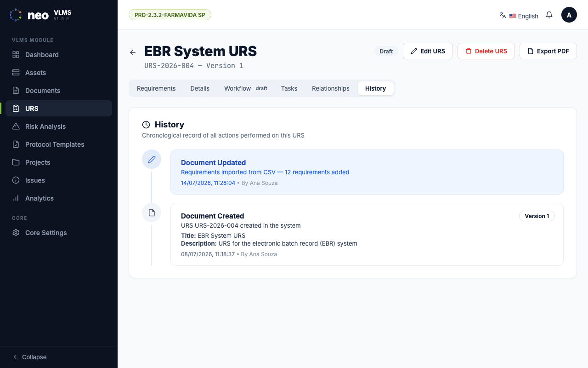Open Dashboard in the sidebar
The height and width of the screenshot is (368, 588).
click(x=59, y=55)
